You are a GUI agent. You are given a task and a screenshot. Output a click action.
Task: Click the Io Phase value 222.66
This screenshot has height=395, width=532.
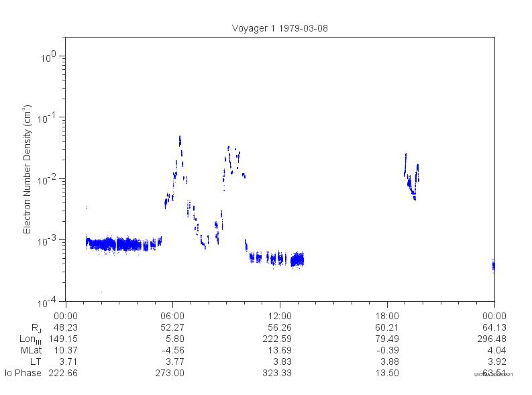click(63, 373)
